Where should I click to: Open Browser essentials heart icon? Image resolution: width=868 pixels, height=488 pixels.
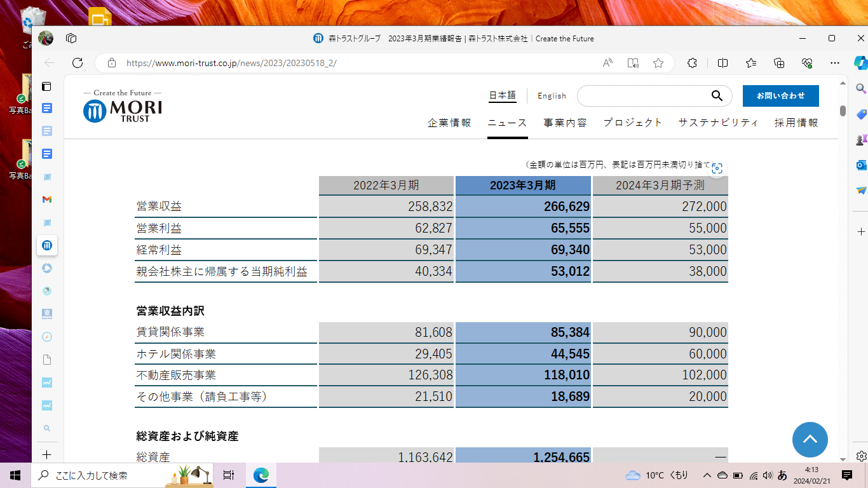click(x=808, y=63)
